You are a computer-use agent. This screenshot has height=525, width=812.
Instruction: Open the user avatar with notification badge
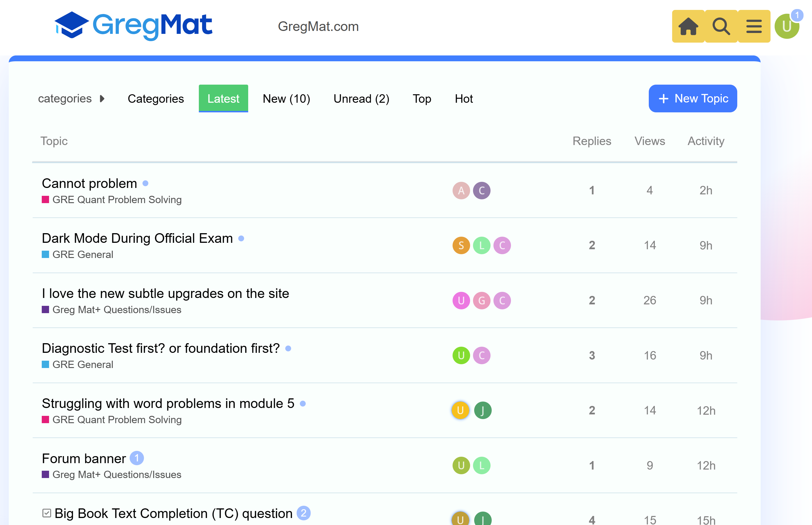[x=787, y=26]
